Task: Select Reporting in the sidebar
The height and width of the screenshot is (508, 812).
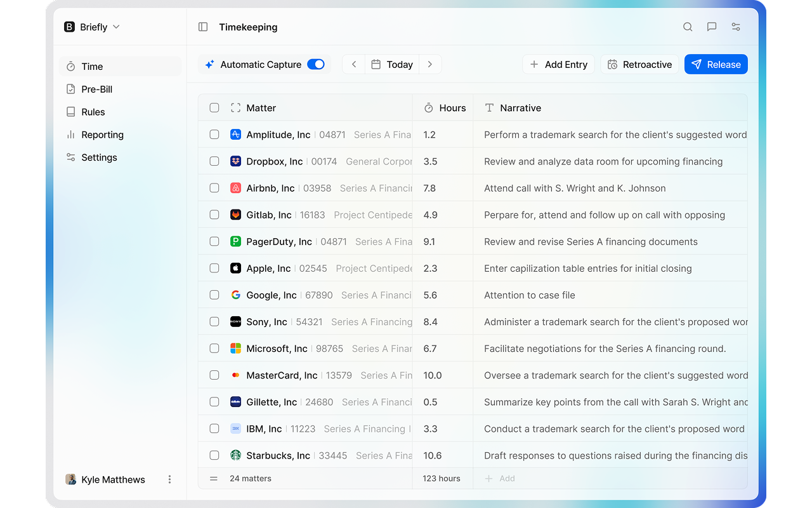Action: pyautogui.click(x=102, y=135)
